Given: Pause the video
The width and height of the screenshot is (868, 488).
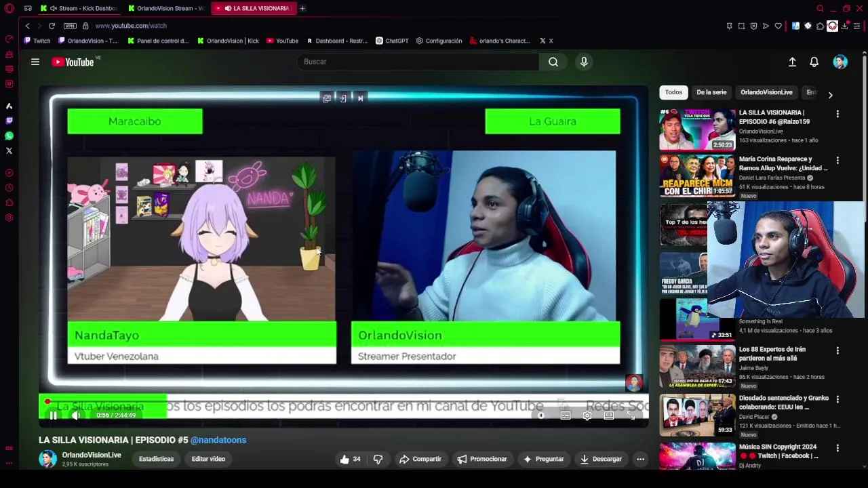Looking at the screenshot, I should (53, 415).
